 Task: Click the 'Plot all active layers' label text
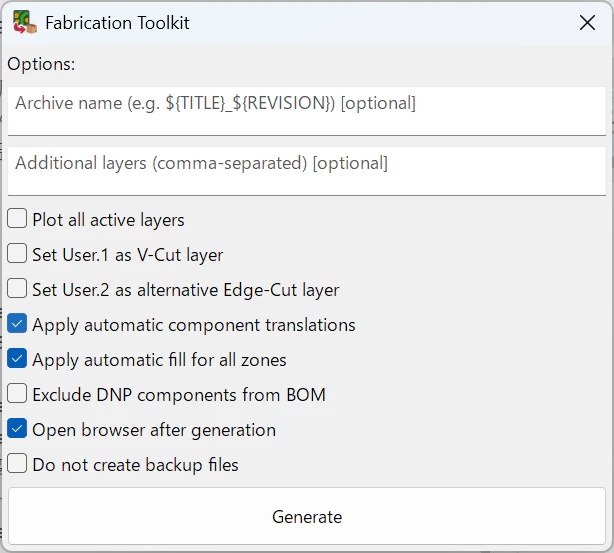click(x=108, y=220)
